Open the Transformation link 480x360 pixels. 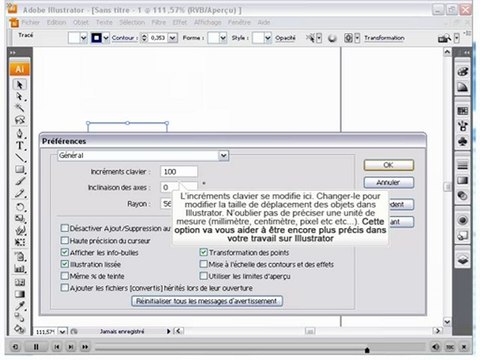[x=384, y=38]
